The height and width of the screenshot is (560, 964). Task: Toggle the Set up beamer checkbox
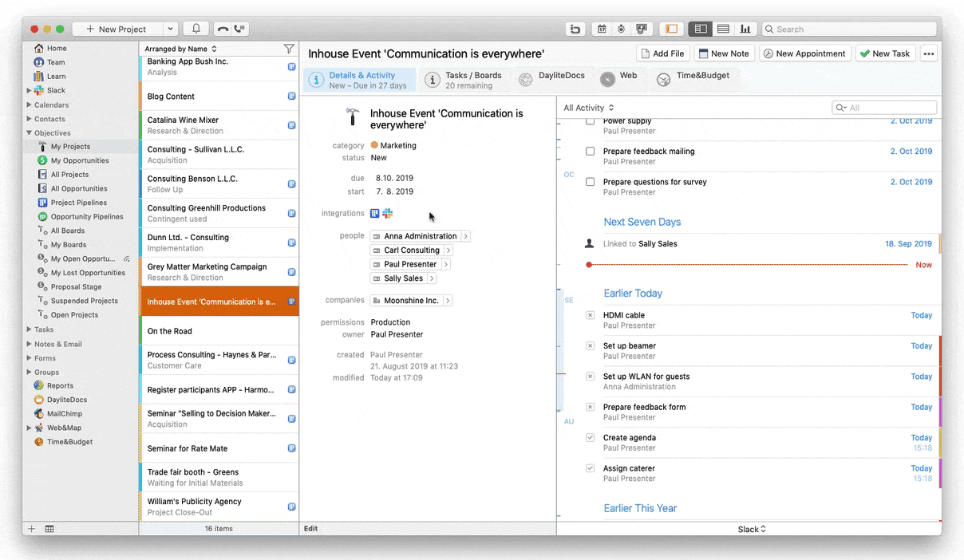[591, 345]
